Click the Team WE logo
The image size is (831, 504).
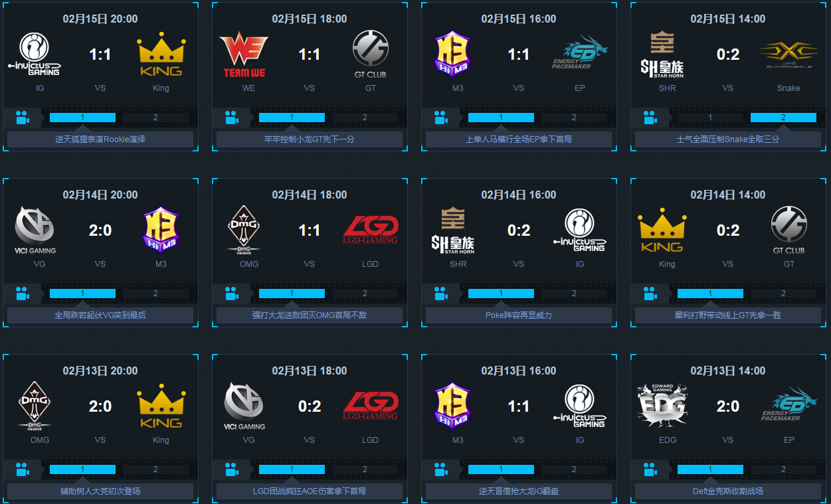(x=244, y=55)
